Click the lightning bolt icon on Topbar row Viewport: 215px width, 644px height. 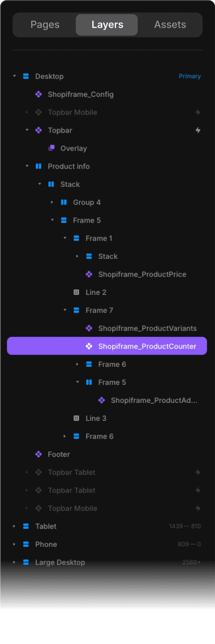pos(198,130)
